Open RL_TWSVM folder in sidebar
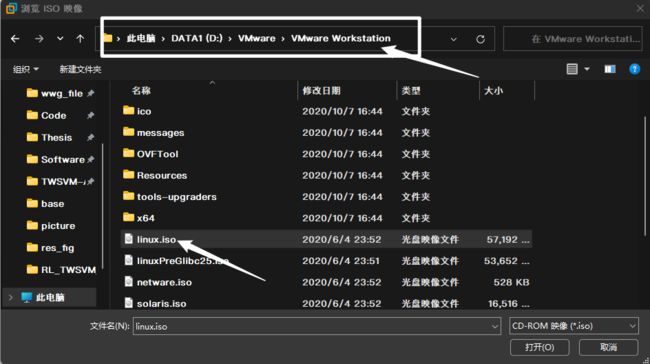 60,269
